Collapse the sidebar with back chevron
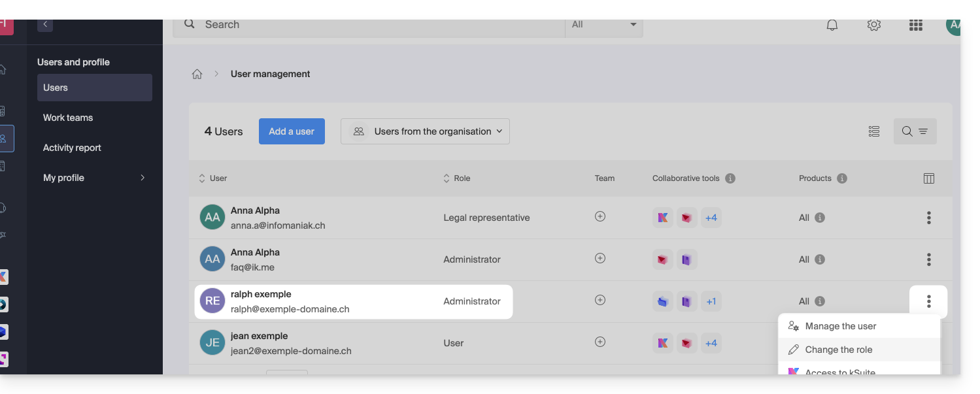Screen dimensions: 980x394 click(x=45, y=24)
